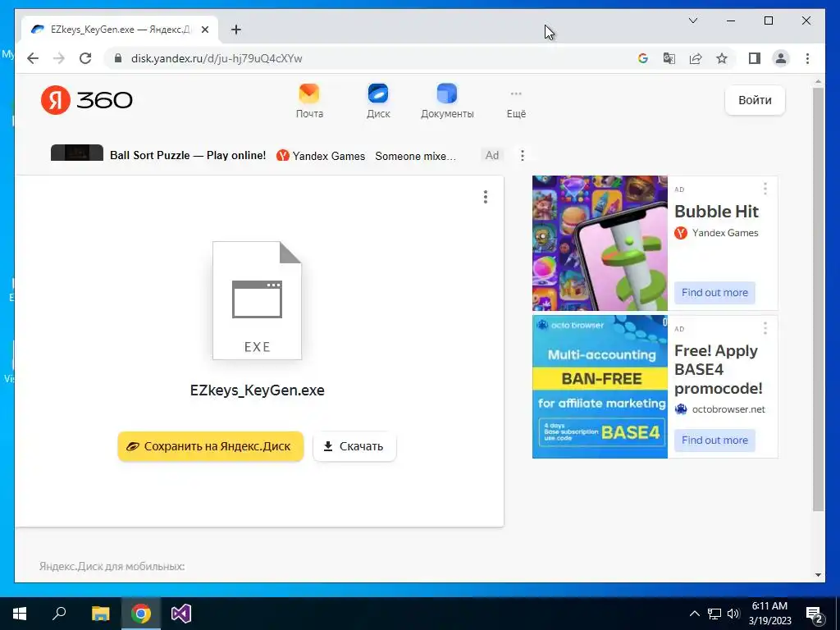Click Free! Apply BASE4 promocode! title
This screenshot has height=630, width=840.
point(719,370)
